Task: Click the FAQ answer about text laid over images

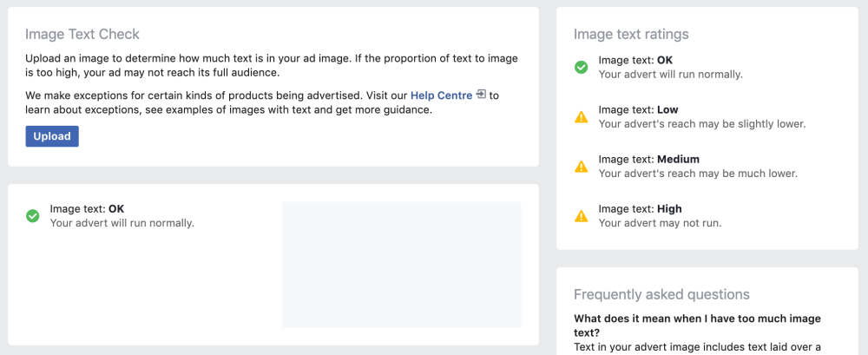Action: coord(697,348)
